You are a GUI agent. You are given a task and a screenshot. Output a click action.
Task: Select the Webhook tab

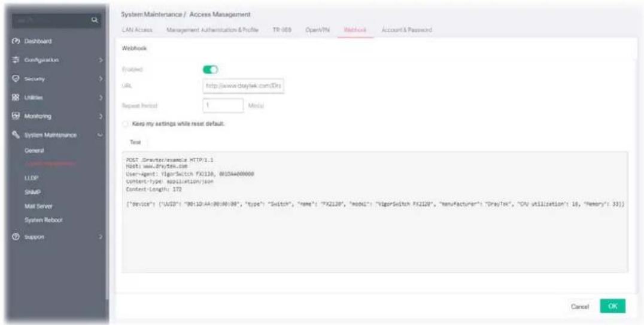click(x=356, y=30)
